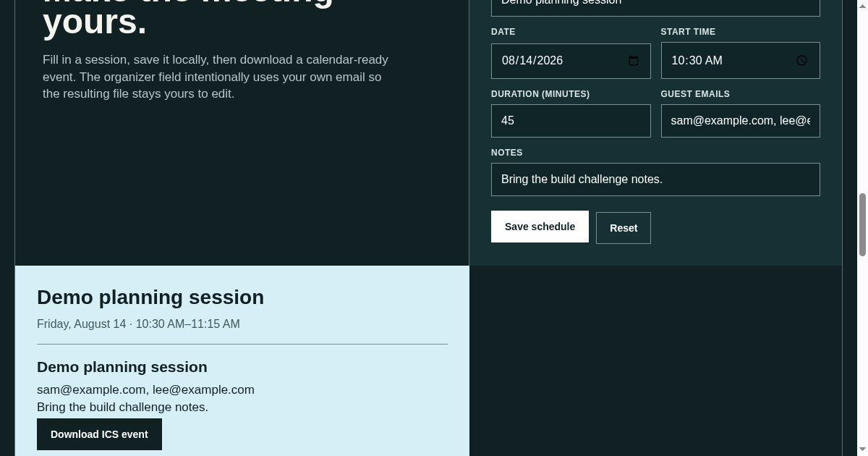This screenshot has height=456, width=868.
Task: Click the 'DATE' label
Action: pyautogui.click(x=503, y=32)
